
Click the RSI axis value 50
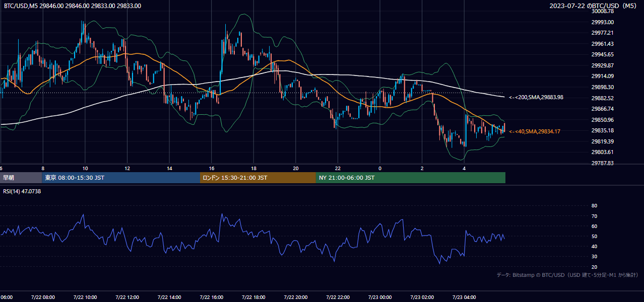pos(594,236)
